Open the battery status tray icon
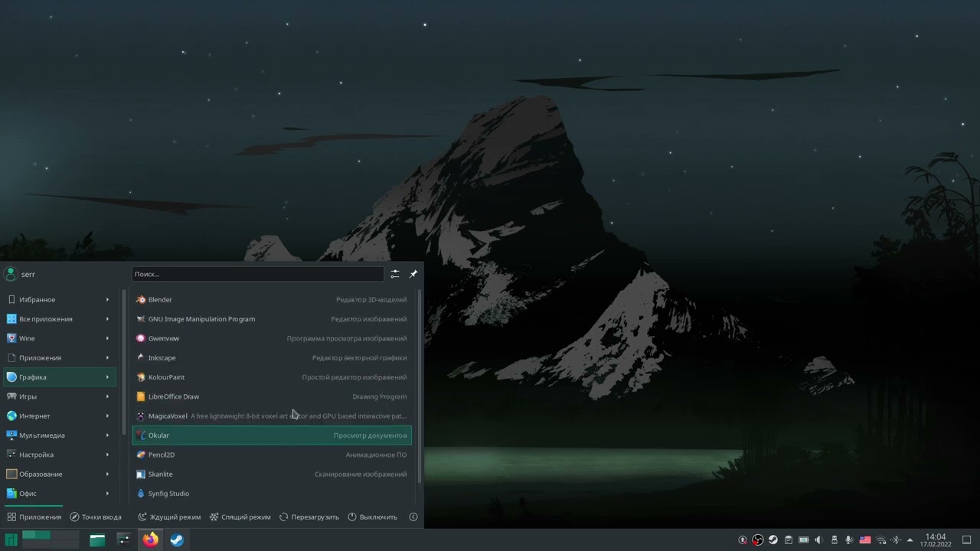This screenshot has height=551, width=980. click(804, 540)
